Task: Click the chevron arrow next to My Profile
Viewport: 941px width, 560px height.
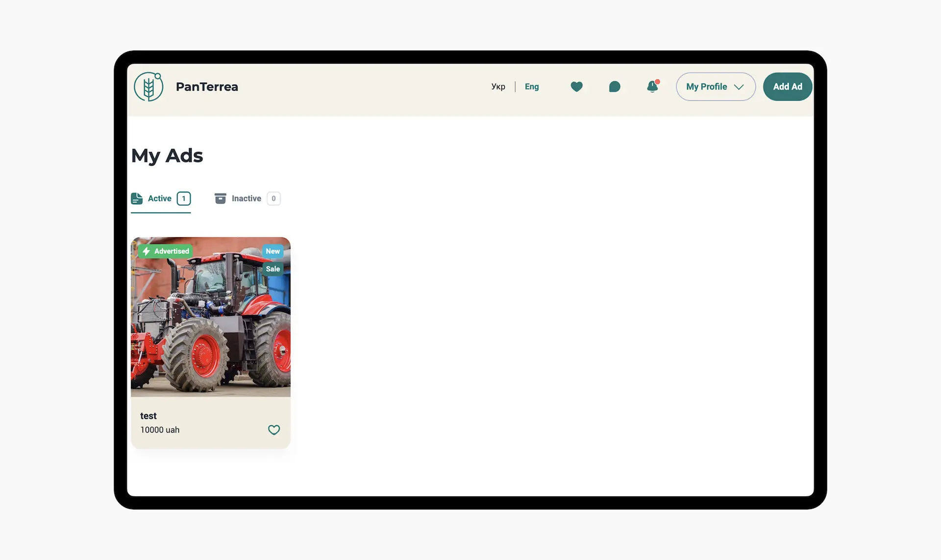Action: [x=739, y=87]
